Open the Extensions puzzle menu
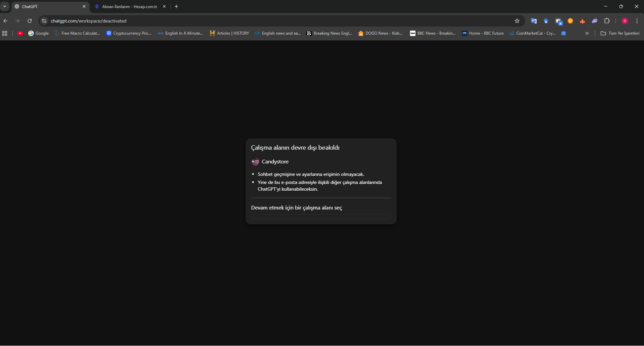The image size is (644, 346). pyautogui.click(x=607, y=21)
